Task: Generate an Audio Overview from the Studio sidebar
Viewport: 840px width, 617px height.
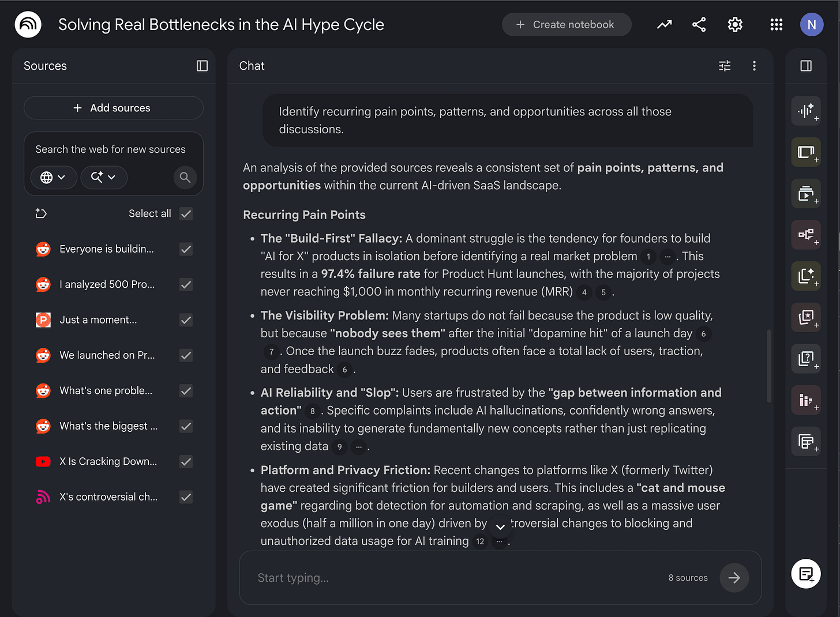Action: pos(806,111)
